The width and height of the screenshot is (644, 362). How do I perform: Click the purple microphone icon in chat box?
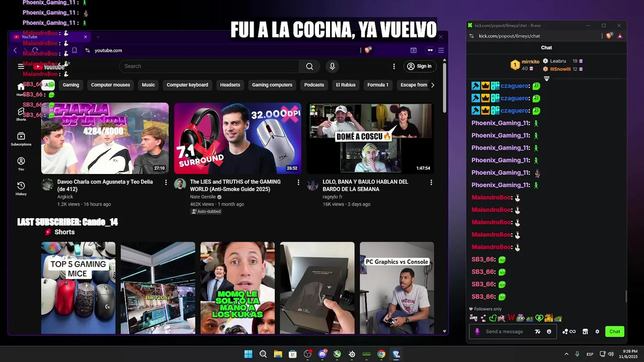pyautogui.click(x=477, y=332)
